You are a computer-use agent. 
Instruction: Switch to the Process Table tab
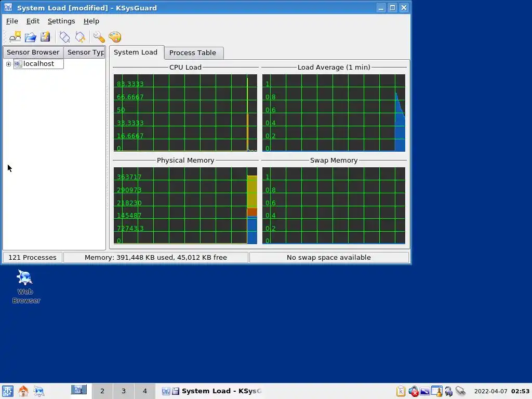(193, 53)
